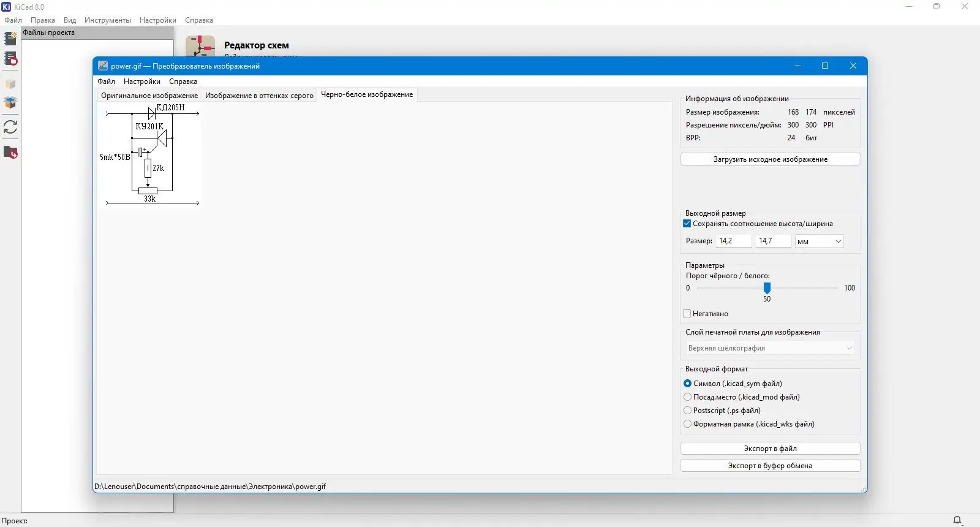Screen dimensions: 980x527
Task: Open Файл menu in main KiCad window
Action: (13, 20)
